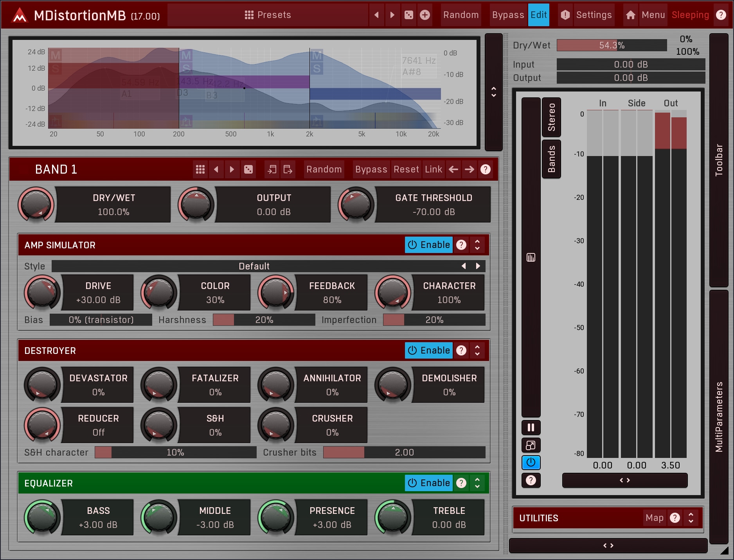Click the Band 1 Reset button
Viewport: 734px width, 560px height.
(x=406, y=169)
